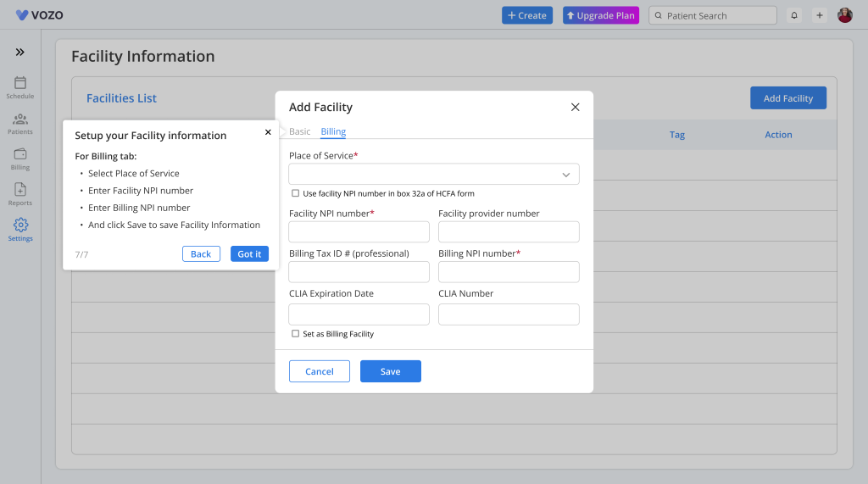
Task: Select the Billing tab
Action: tap(333, 131)
